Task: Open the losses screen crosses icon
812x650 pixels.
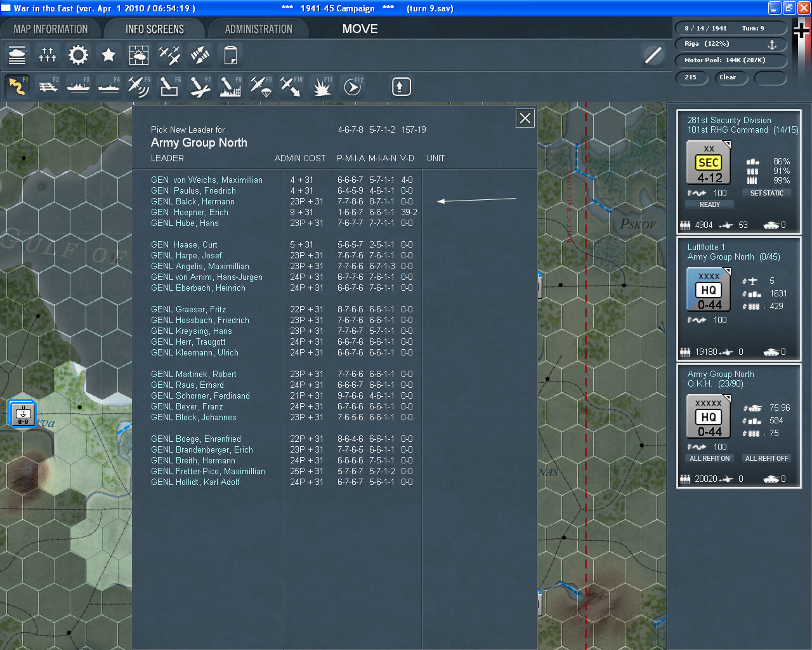Action: click(48, 55)
